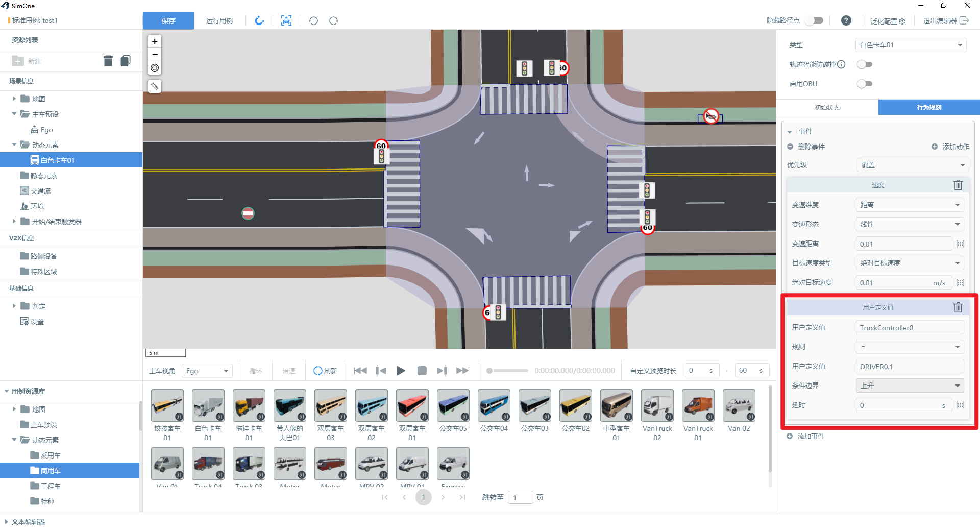
Task: Click the no-entry sign on the left road
Action: pyautogui.click(x=248, y=213)
